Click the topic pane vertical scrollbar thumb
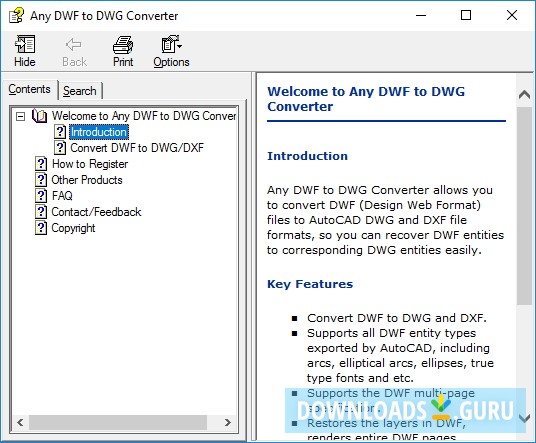Screen dimensions: 536x443 click(x=524, y=206)
